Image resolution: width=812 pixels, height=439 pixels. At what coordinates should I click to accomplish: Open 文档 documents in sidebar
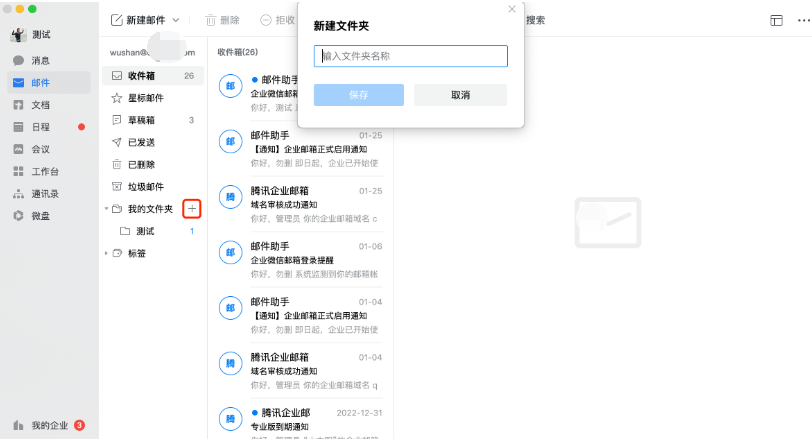point(19,105)
